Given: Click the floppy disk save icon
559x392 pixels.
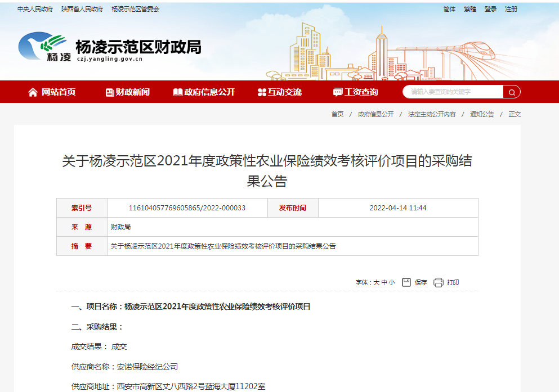Looking at the screenshot, I should click(406, 282).
